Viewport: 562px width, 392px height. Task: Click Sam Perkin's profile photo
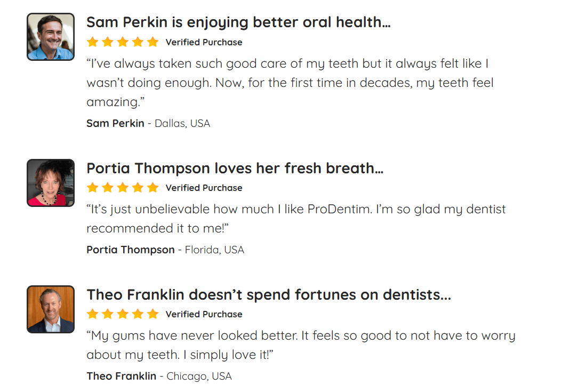tap(51, 37)
